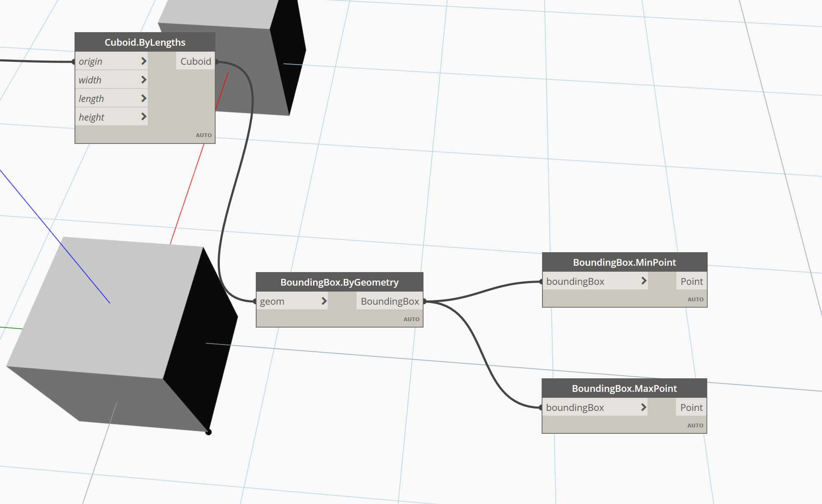Click AUTO lacing label on BoundingBox.MinPoint node
The image size is (822, 504).
695,300
